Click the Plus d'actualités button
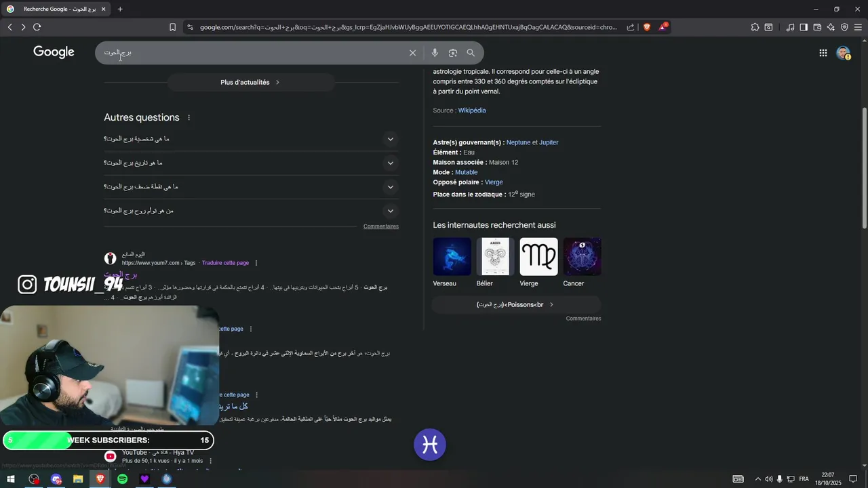Viewport: 868px width, 488px height. tap(250, 82)
